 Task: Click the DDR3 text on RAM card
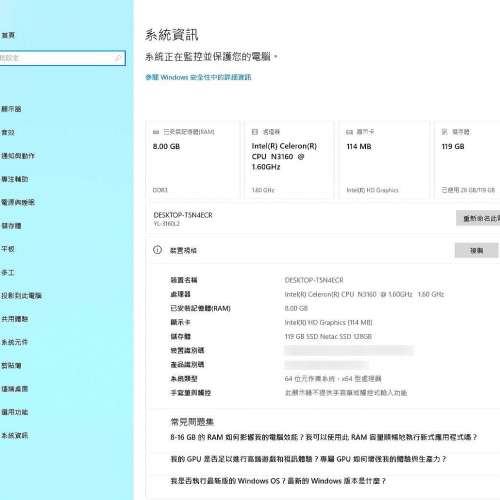click(x=160, y=190)
